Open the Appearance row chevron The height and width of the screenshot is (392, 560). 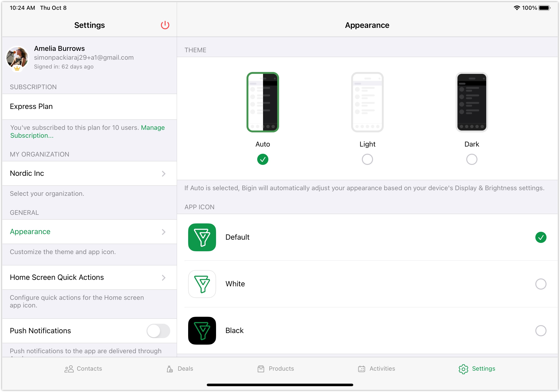(164, 232)
